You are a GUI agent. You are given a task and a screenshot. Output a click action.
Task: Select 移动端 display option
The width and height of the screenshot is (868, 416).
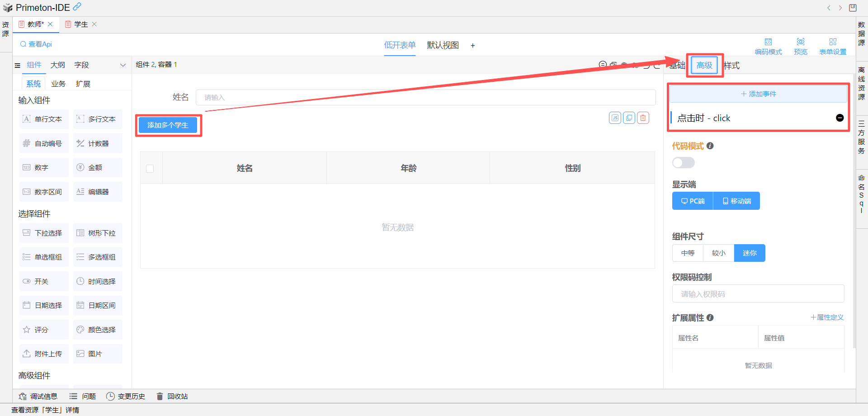pos(736,201)
